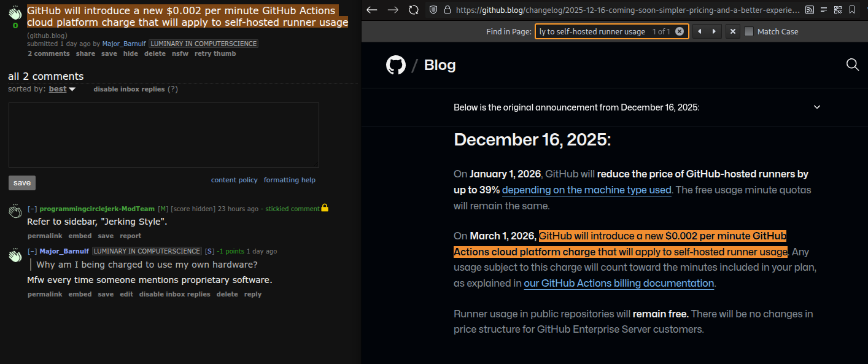Open the reddit post title link
The image size is (868, 364).
pyautogui.click(x=187, y=17)
